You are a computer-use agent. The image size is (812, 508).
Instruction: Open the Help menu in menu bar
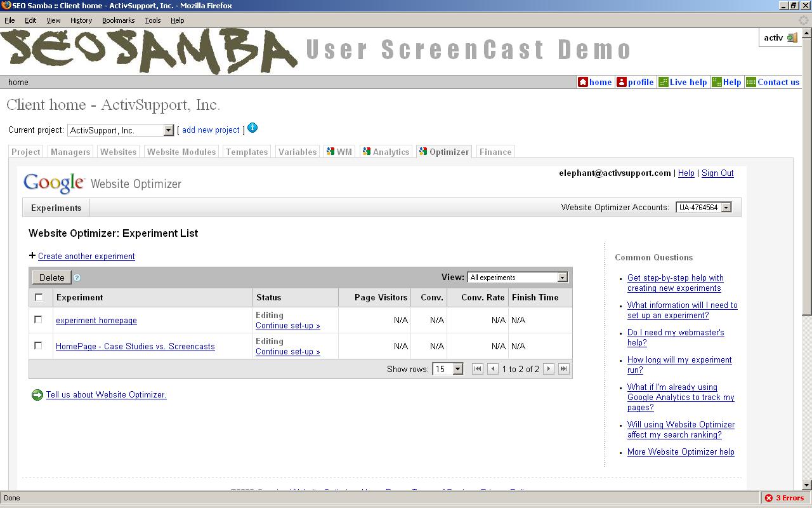[178, 20]
